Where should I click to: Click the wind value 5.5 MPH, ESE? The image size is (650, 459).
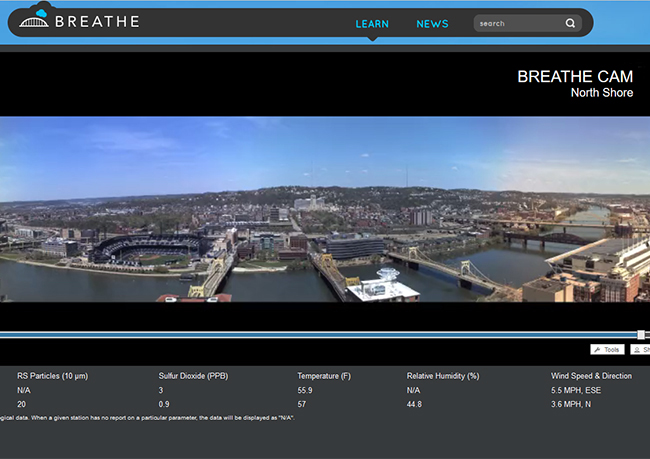click(x=576, y=390)
